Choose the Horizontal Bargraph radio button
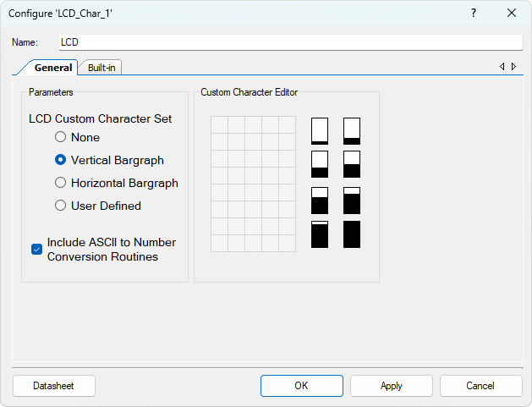Viewport: 532px width, 407px height. (x=61, y=183)
